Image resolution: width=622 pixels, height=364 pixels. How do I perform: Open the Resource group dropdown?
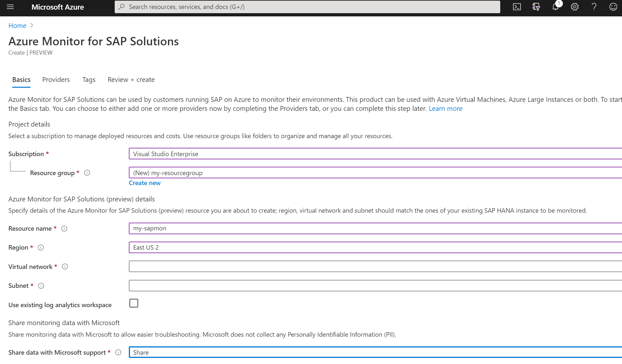coord(375,173)
